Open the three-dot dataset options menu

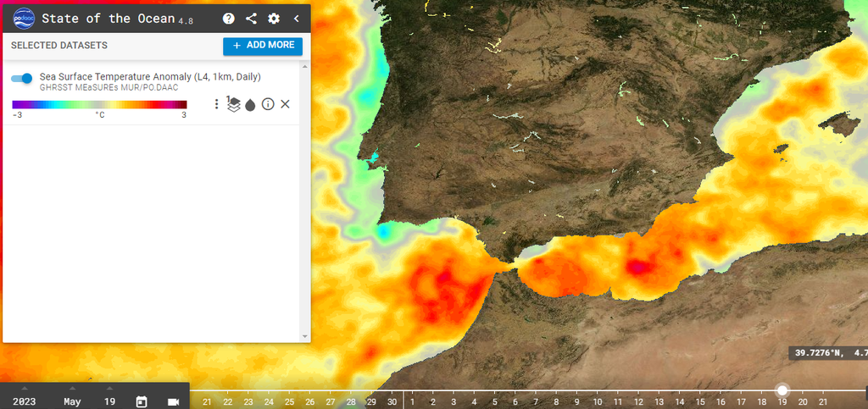pos(216,104)
